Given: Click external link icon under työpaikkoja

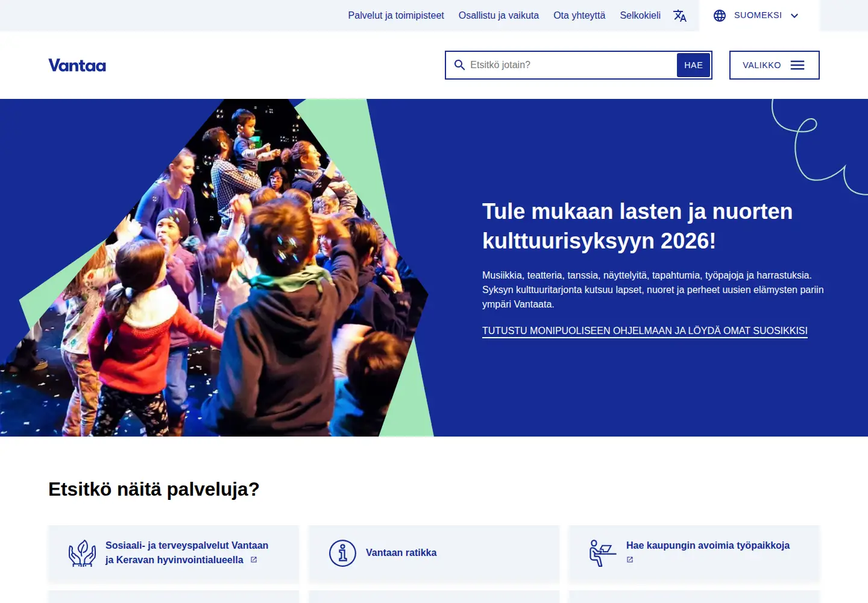Looking at the screenshot, I should point(630,560).
